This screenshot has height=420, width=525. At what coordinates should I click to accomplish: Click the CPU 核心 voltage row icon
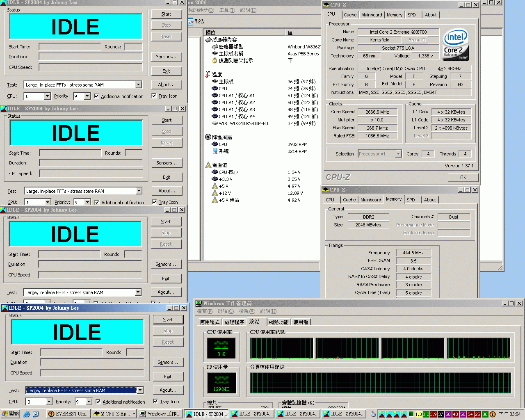pos(215,172)
